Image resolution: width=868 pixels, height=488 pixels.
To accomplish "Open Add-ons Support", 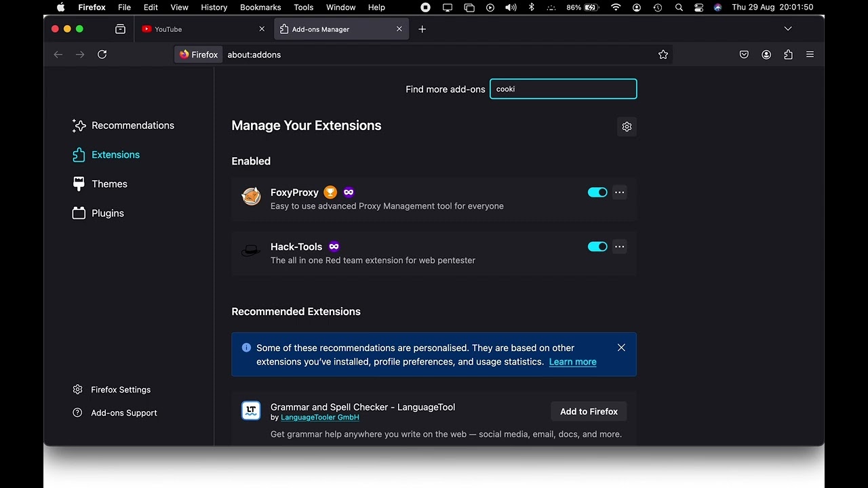I will click(x=115, y=413).
